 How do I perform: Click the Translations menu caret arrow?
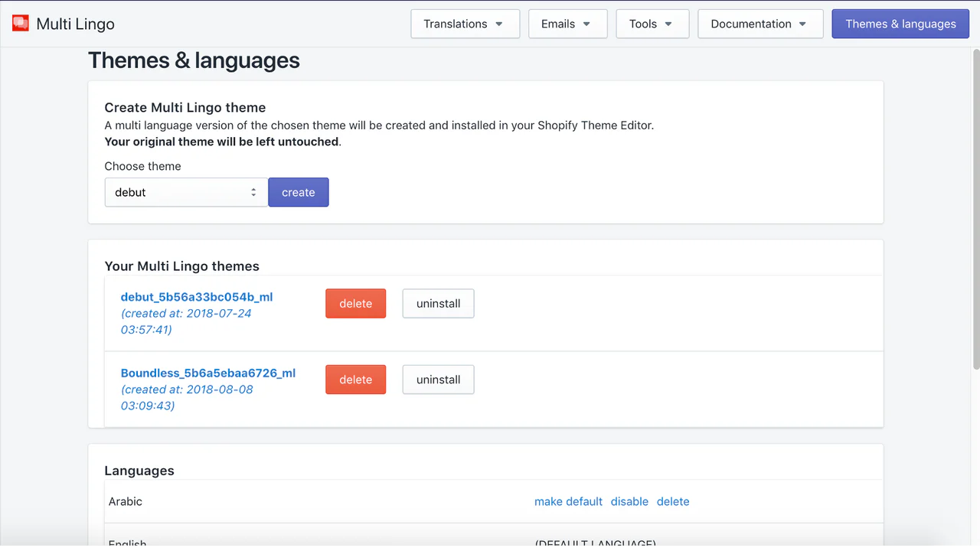tap(499, 24)
